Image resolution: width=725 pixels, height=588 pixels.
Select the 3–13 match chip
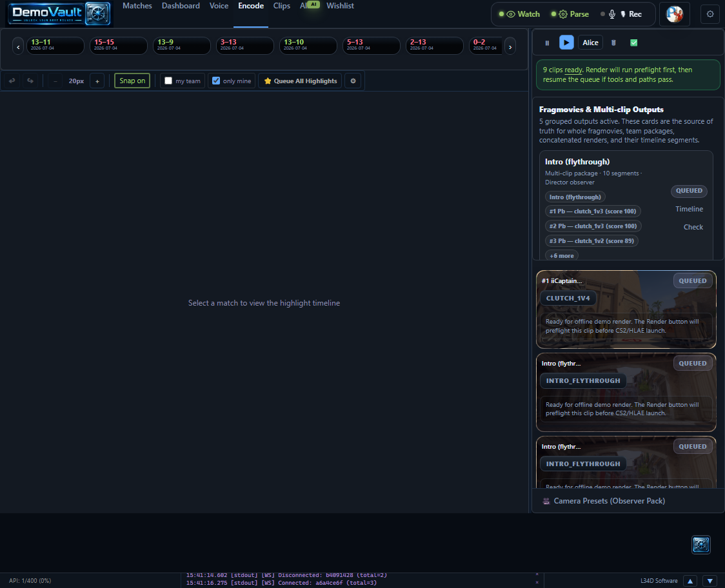click(245, 46)
